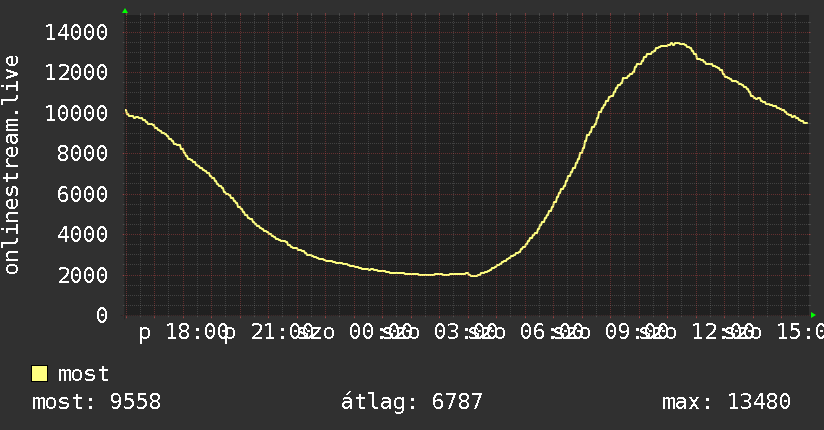The height and width of the screenshot is (430, 824).
Task: Click the 0 y-axis label
Action: pyautogui.click(x=102, y=315)
